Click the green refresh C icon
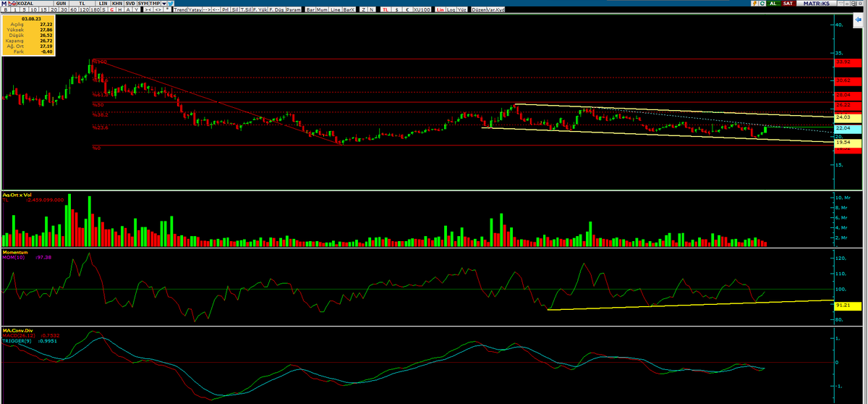 click(762, 4)
